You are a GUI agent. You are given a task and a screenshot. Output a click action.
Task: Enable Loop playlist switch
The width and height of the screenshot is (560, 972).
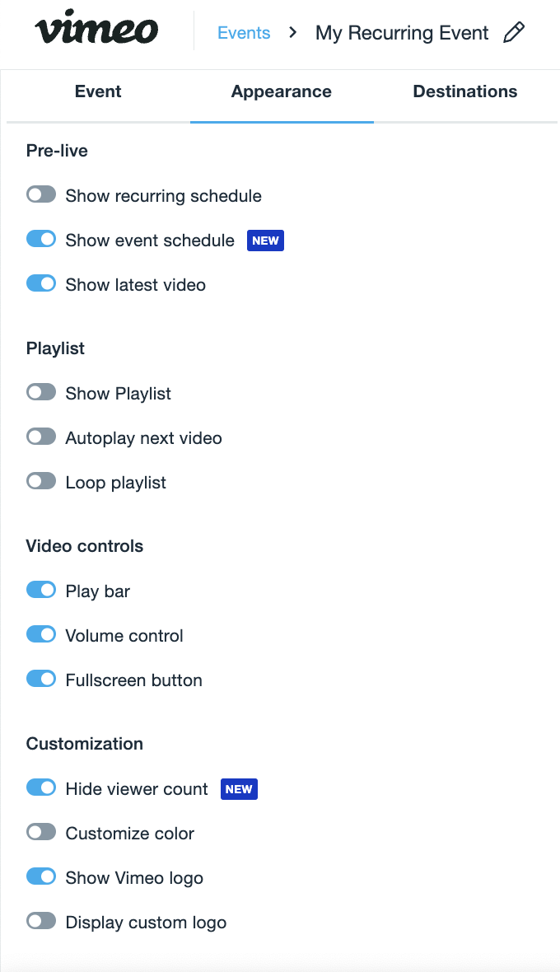[41, 482]
